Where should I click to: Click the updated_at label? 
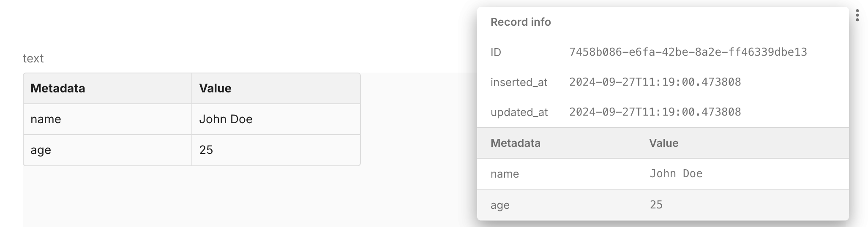click(519, 112)
